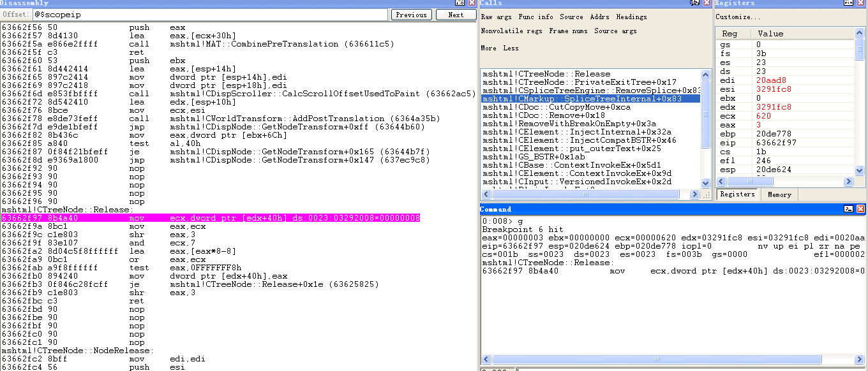Select frame CElement::InjectInternal+0x32a
Image resolution: width=868 pixels, height=371 pixels.
590,132
